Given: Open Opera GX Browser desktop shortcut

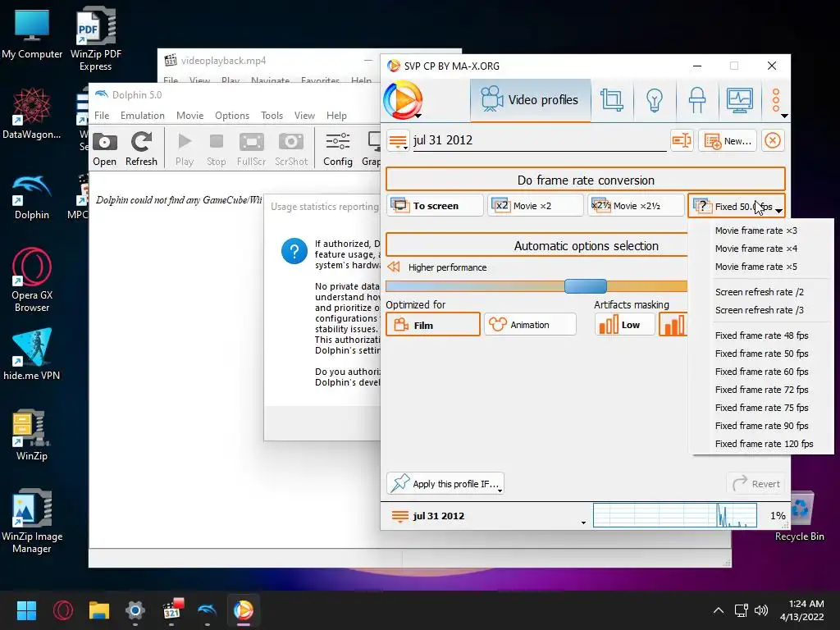Looking at the screenshot, I should click(x=32, y=280).
